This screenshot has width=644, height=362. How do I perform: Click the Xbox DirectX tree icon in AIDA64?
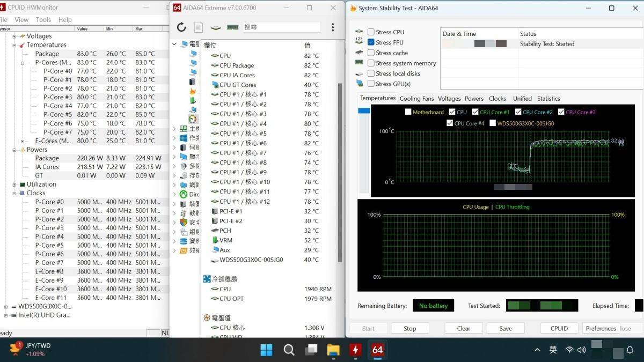[184, 194]
